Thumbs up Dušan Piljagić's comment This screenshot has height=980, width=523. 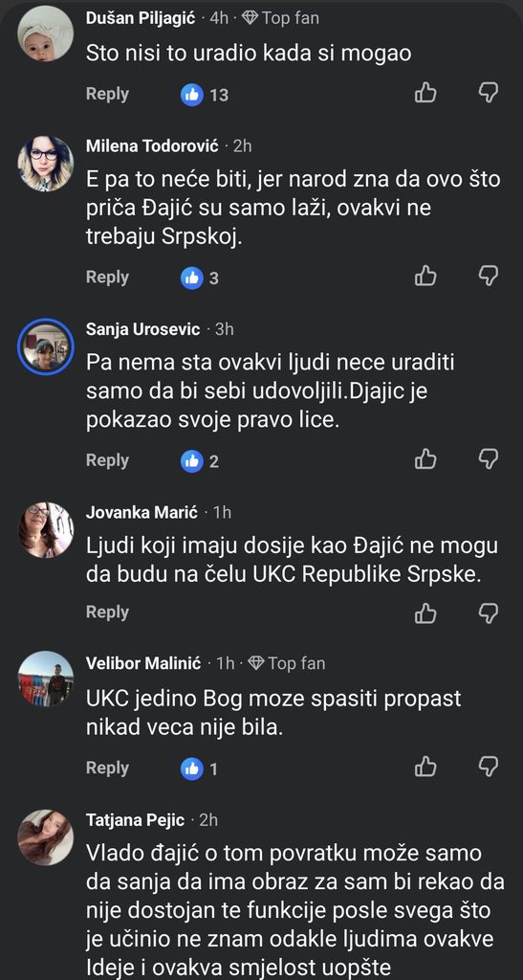[425, 93]
